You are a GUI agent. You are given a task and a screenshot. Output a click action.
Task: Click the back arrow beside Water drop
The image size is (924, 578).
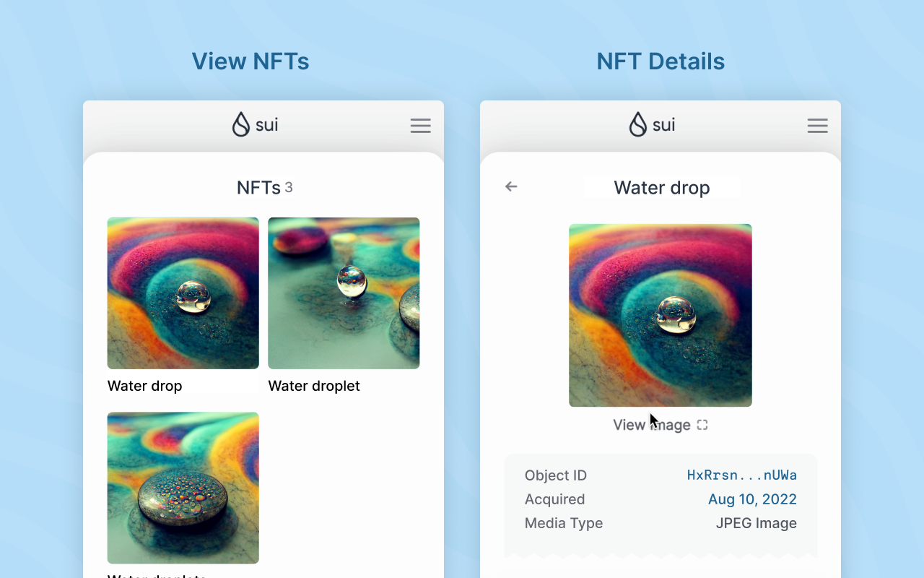click(x=511, y=186)
